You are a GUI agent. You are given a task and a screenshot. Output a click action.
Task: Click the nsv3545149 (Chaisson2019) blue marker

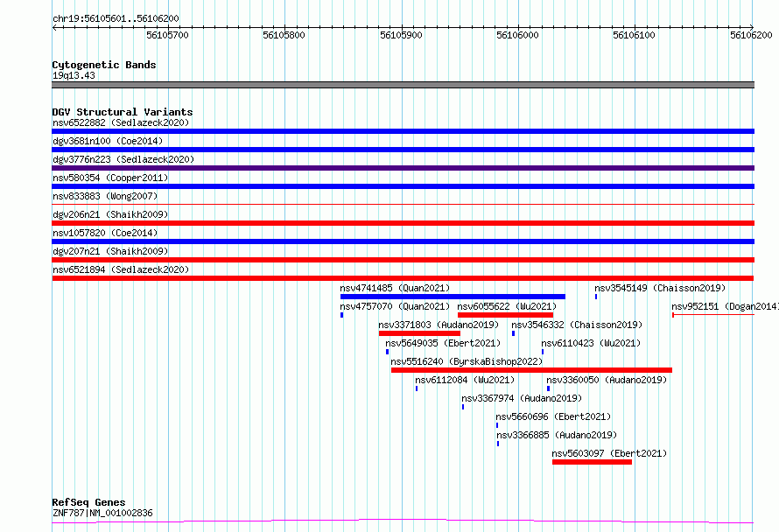click(x=596, y=297)
